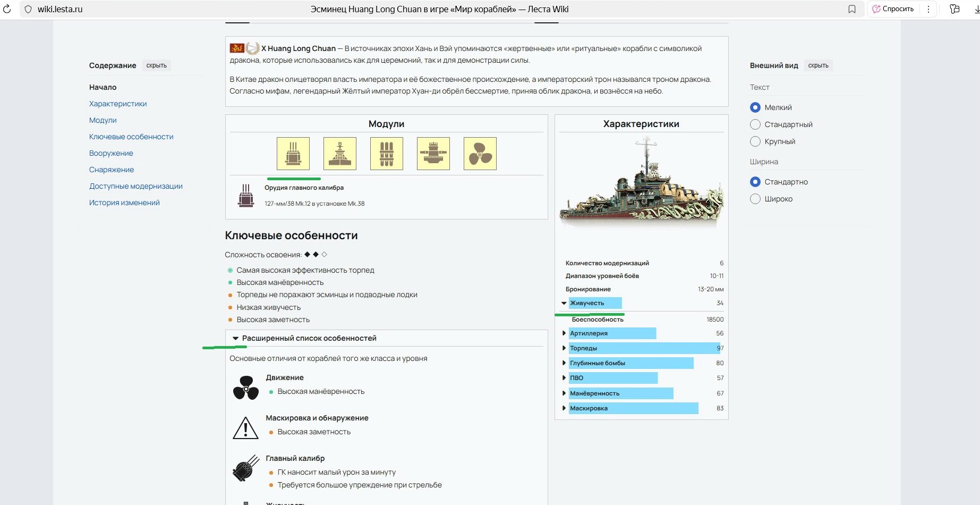The width and height of the screenshot is (980, 505).
Task: Choose the Широко width option
Action: (755, 199)
